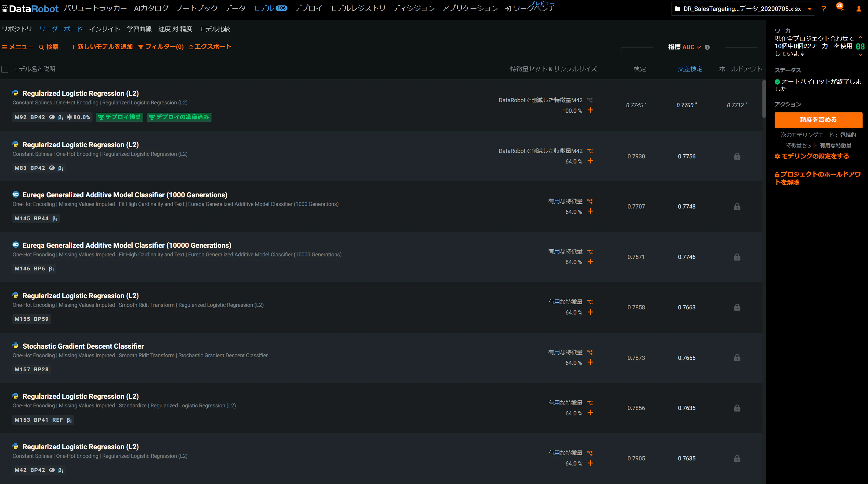This screenshot has width=868, height=484.
Task: Click プロジェクトのホールドアウトを解除 link
Action: coord(818,178)
